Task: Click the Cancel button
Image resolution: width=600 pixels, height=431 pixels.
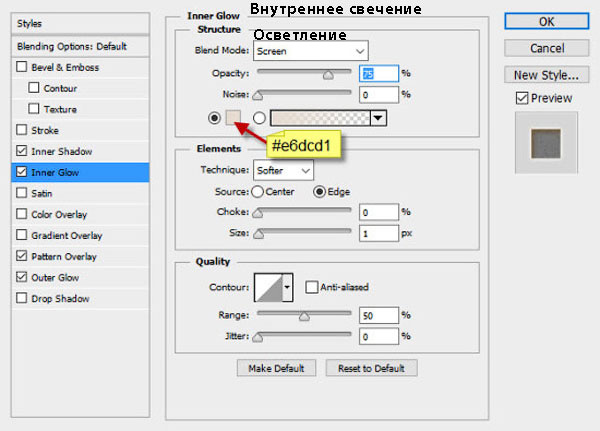Action: point(546,48)
